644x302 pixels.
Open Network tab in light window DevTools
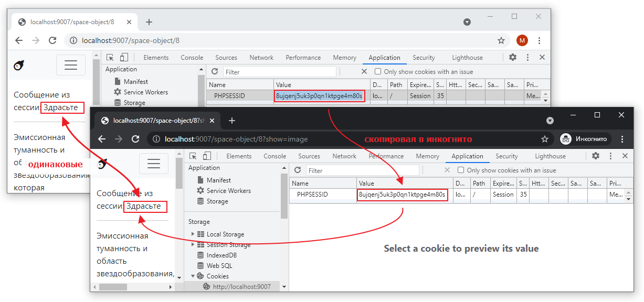(x=261, y=58)
